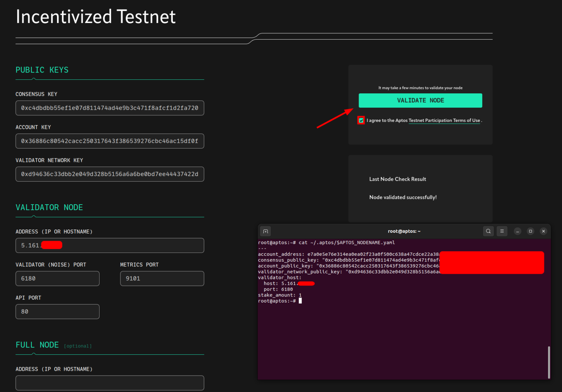Click the terminal window scrollbar
This screenshot has height=392, width=562.
[549, 362]
